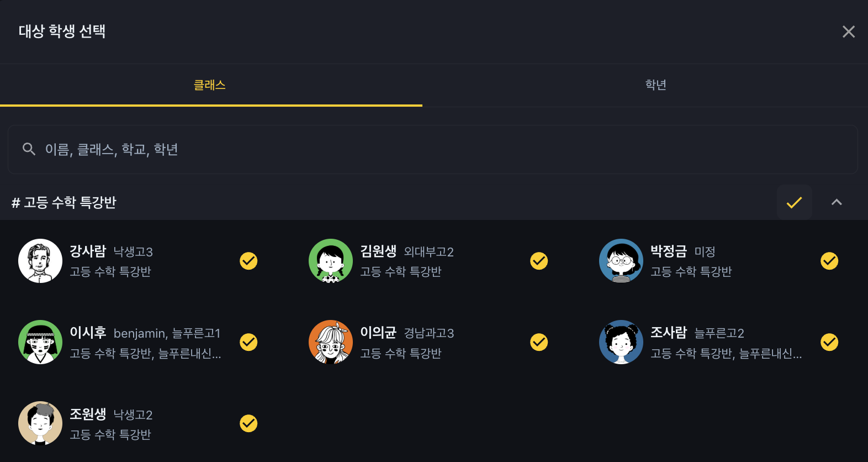Select the 클래스 tab
Image resolution: width=868 pixels, height=462 pixels.
[x=210, y=85]
